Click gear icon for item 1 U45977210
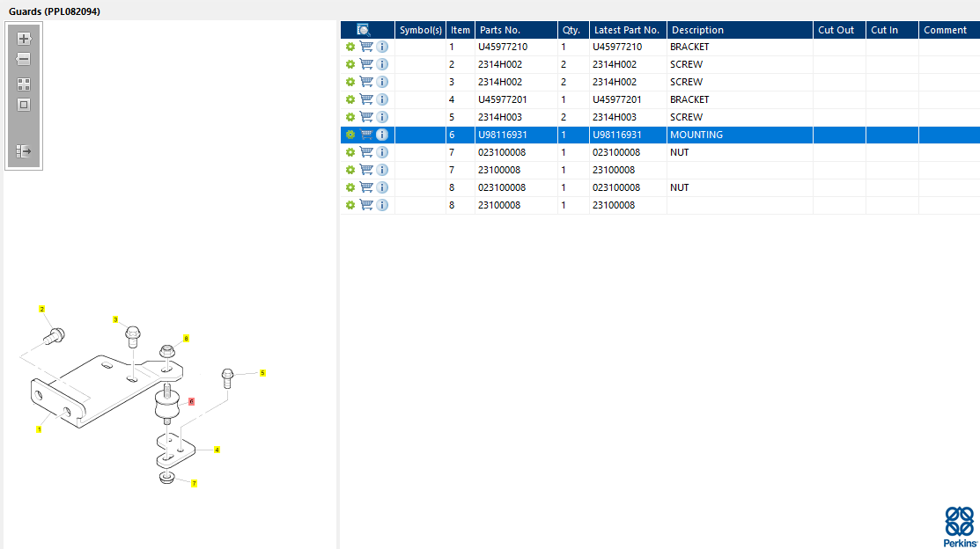 click(x=350, y=47)
